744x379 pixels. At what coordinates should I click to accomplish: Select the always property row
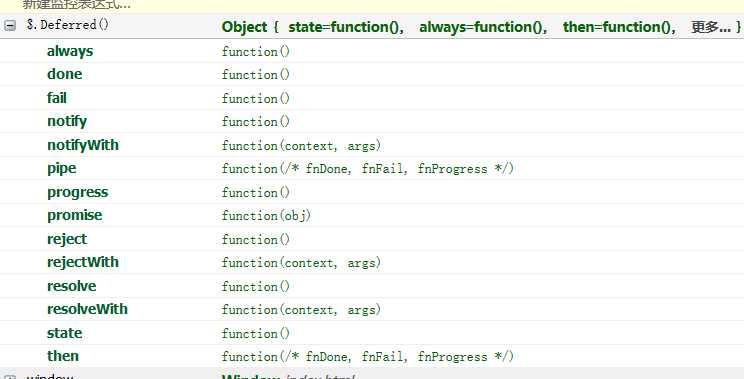click(x=372, y=51)
